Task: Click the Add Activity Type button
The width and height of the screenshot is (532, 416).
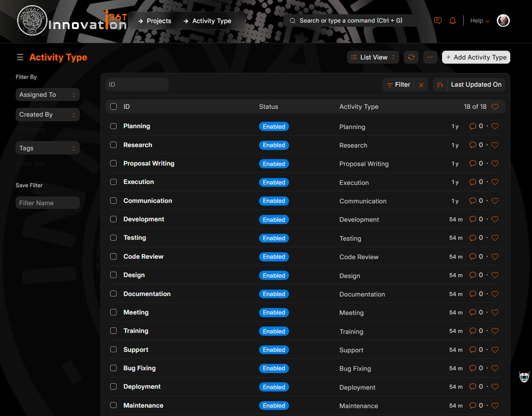Action: 476,57
